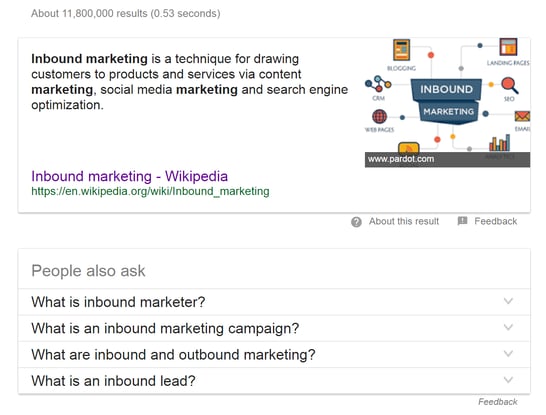The height and width of the screenshot is (415, 546).
Task: Click the blogging icon in the image
Action: pyautogui.click(x=401, y=50)
